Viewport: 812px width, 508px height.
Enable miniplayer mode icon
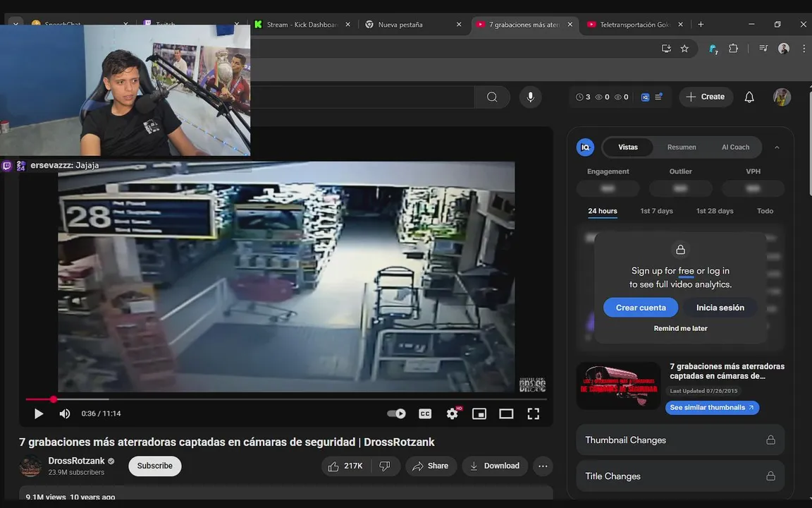point(479,413)
